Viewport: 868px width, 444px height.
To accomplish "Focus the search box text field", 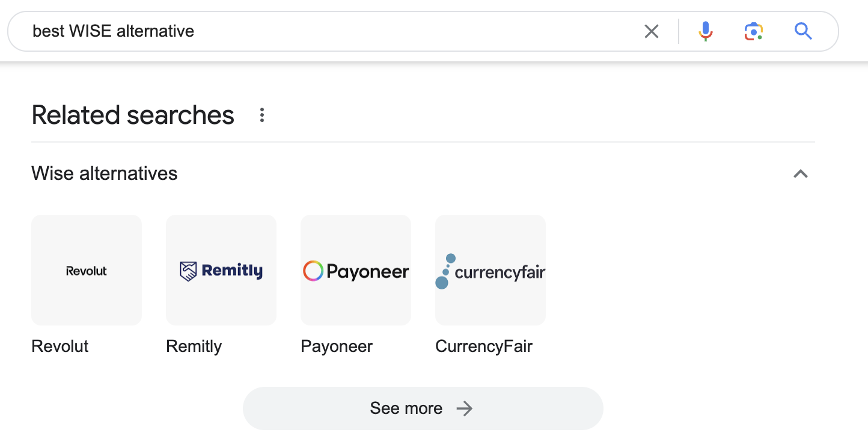I will pyautogui.click(x=331, y=31).
